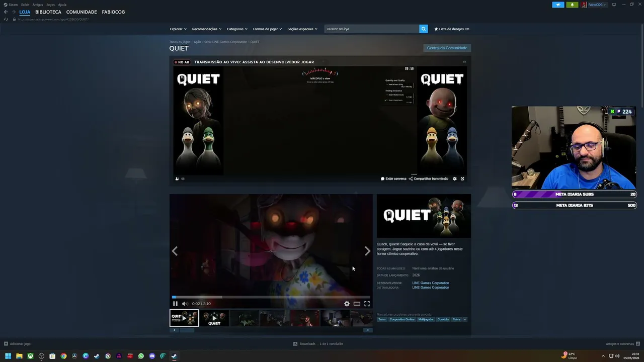The width and height of the screenshot is (644, 362).
Task: Reload the store page
Action: 6,20
